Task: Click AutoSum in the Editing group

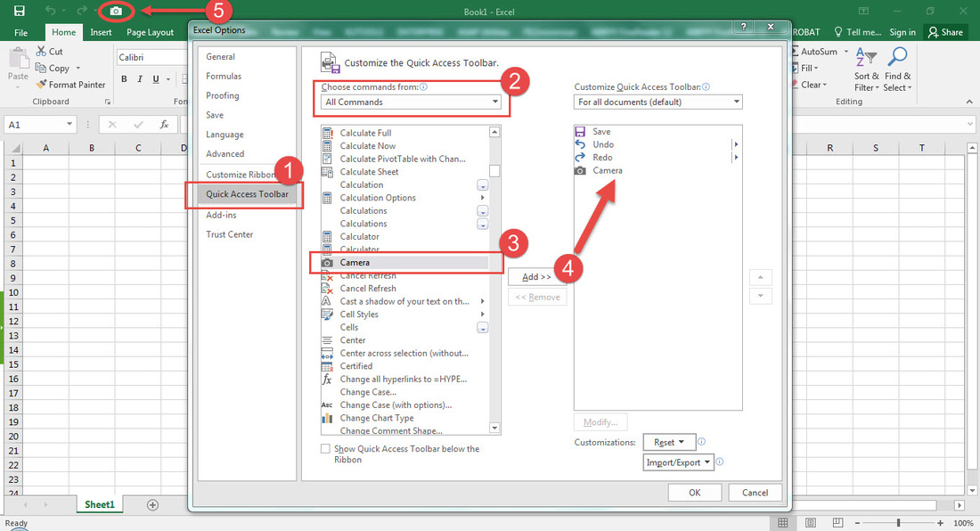Action: click(819, 51)
